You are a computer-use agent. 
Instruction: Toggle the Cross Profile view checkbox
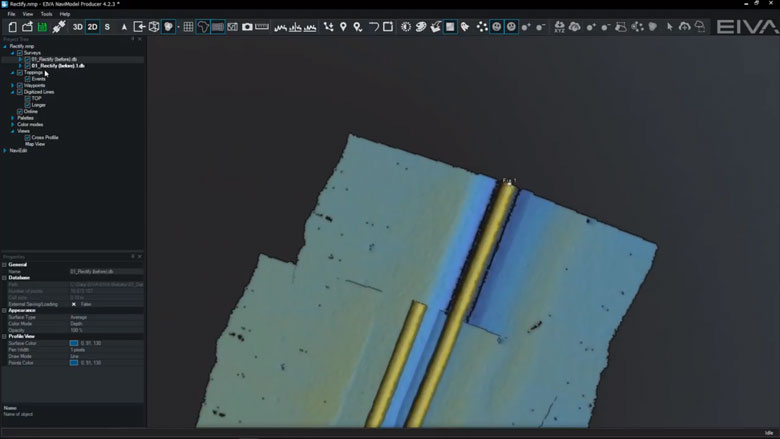28,137
